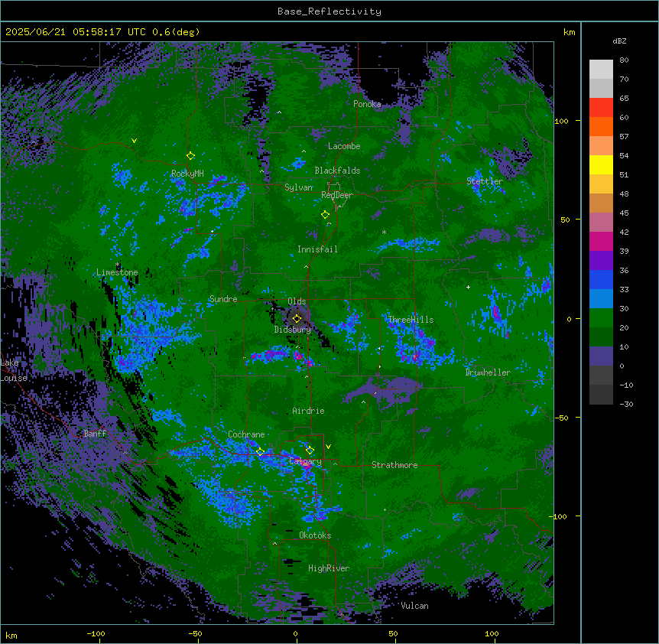Screen dimensions: 659x644
Task: Click the Banff map label
Action: click(95, 434)
